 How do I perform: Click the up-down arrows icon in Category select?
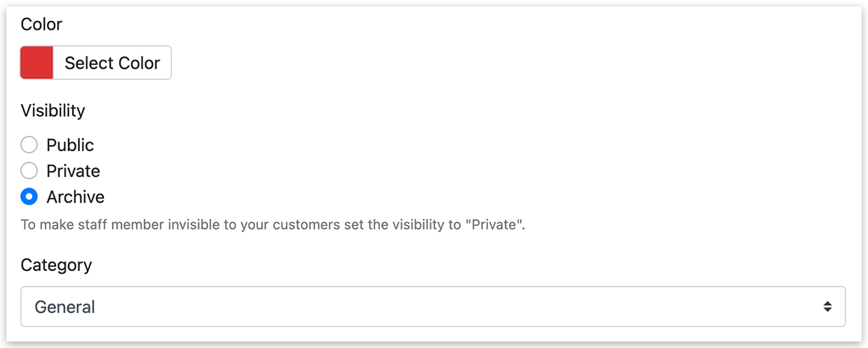[827, 307]
